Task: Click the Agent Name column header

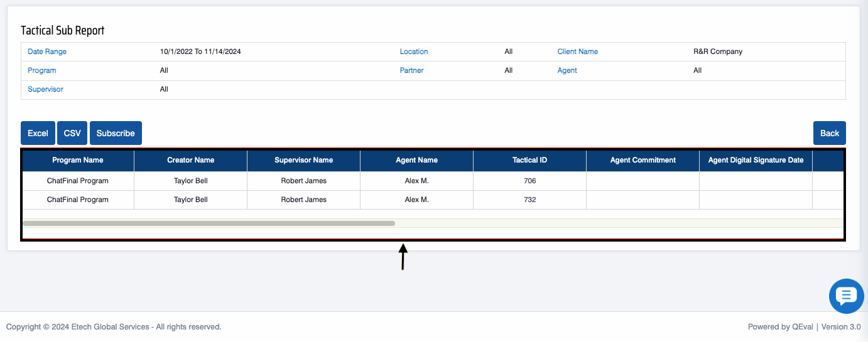Action: (416, 160)
